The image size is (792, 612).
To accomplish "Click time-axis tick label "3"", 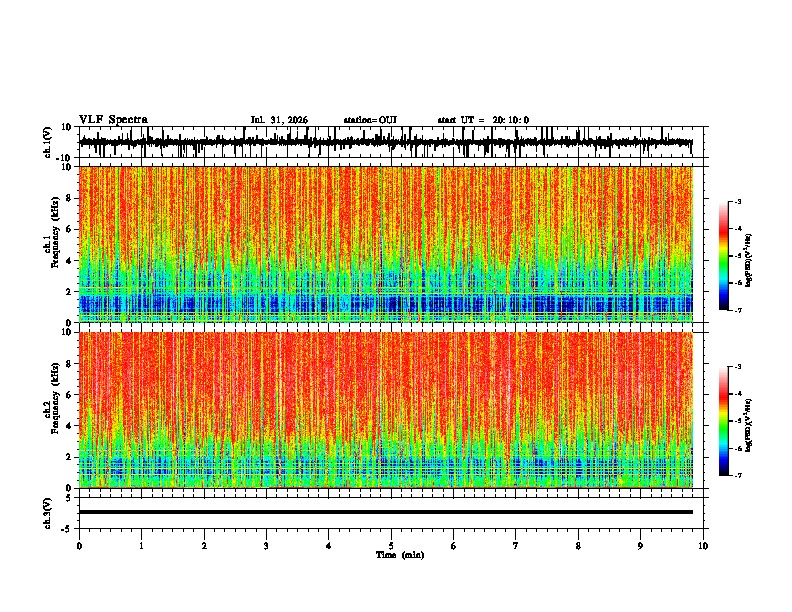I will click(x=266, y=546).
